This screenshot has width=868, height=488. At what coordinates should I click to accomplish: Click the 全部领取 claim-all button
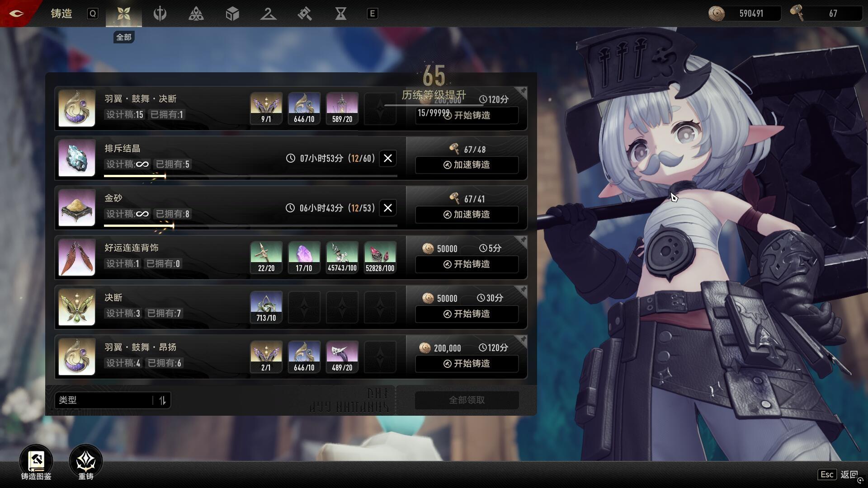[x=467, y=400]
